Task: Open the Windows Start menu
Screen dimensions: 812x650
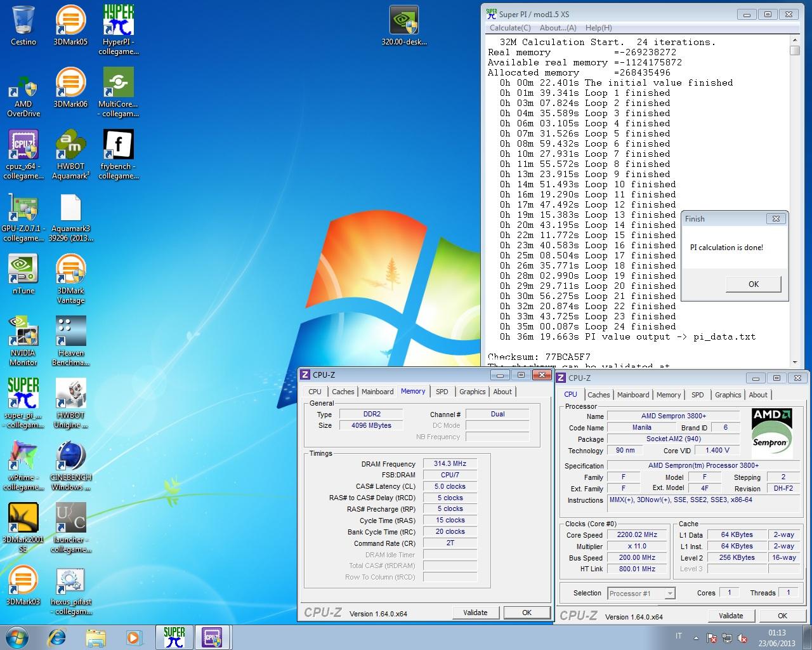Action: click(17, 637)
